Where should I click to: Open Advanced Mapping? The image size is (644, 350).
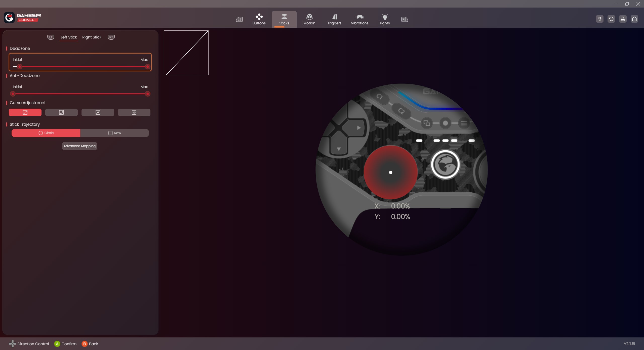(x=79, y=146)
